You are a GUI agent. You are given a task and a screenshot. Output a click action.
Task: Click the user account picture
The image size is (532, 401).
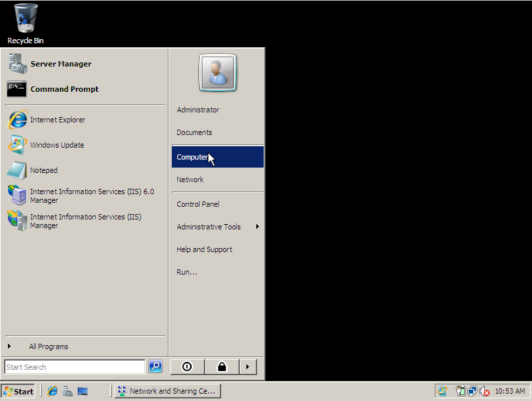[218, 72]
